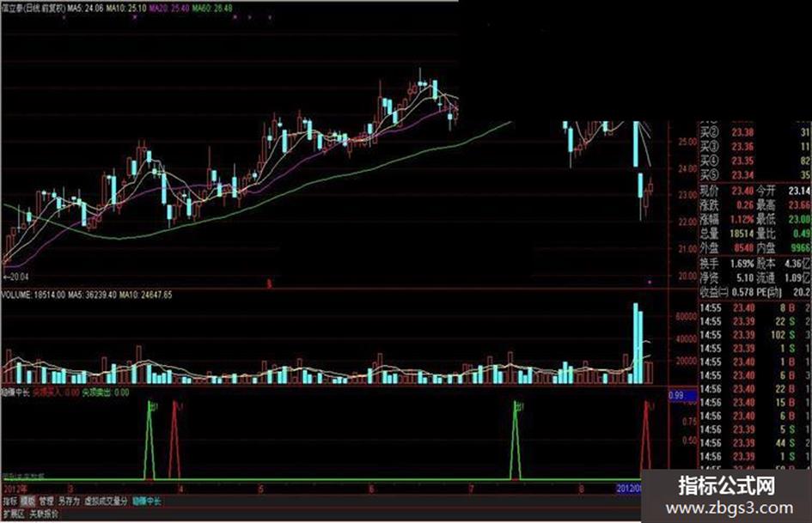Click the 现价 23.40 value

pos(742,191)
